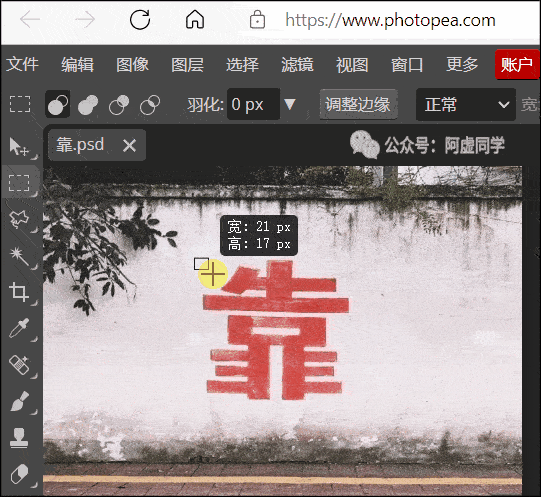Image resolution: width=541 pixels, height=497 pixels.
Task: Click the browser back arrow
Action: (30, 19)
